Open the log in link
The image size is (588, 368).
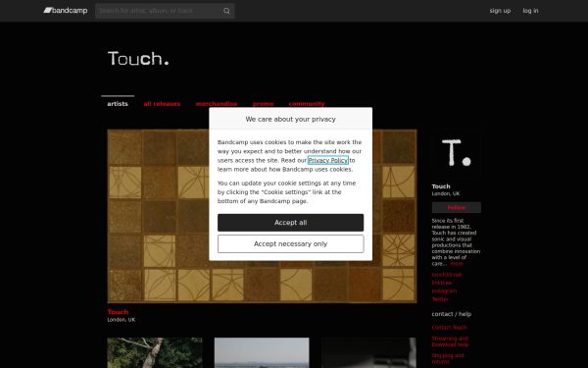[530, 11]
